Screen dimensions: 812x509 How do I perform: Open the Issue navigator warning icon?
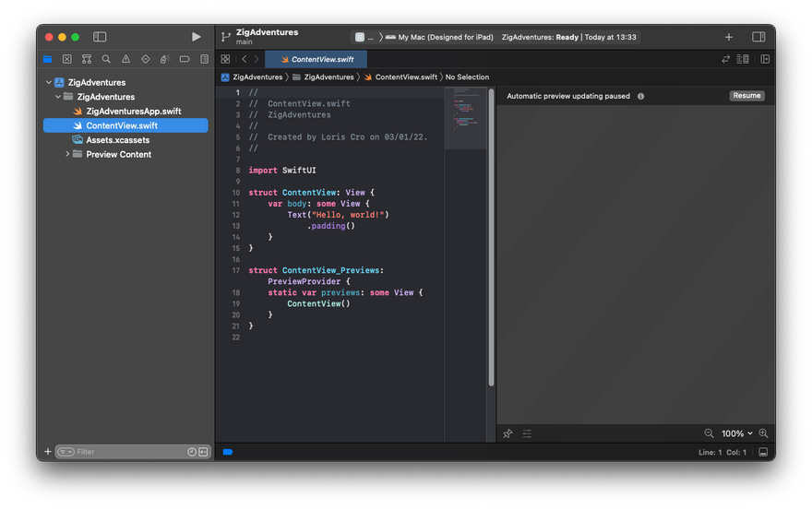point(125,59)
